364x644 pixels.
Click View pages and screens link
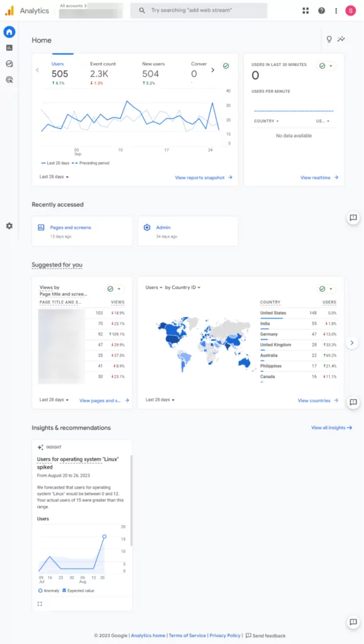click(104, 401)
